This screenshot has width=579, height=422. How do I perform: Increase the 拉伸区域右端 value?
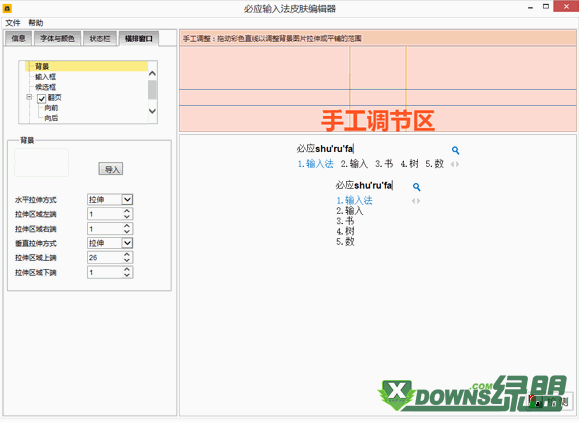(x=127, y=226)
